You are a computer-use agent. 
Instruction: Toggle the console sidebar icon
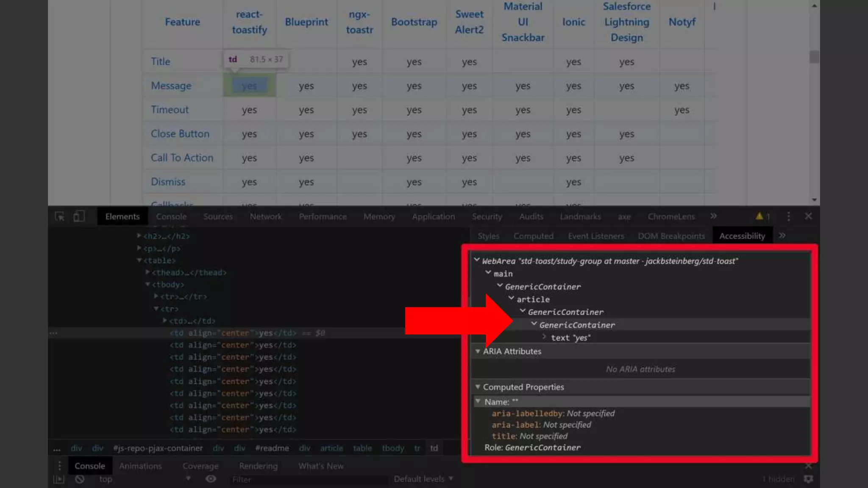(58, 479)
